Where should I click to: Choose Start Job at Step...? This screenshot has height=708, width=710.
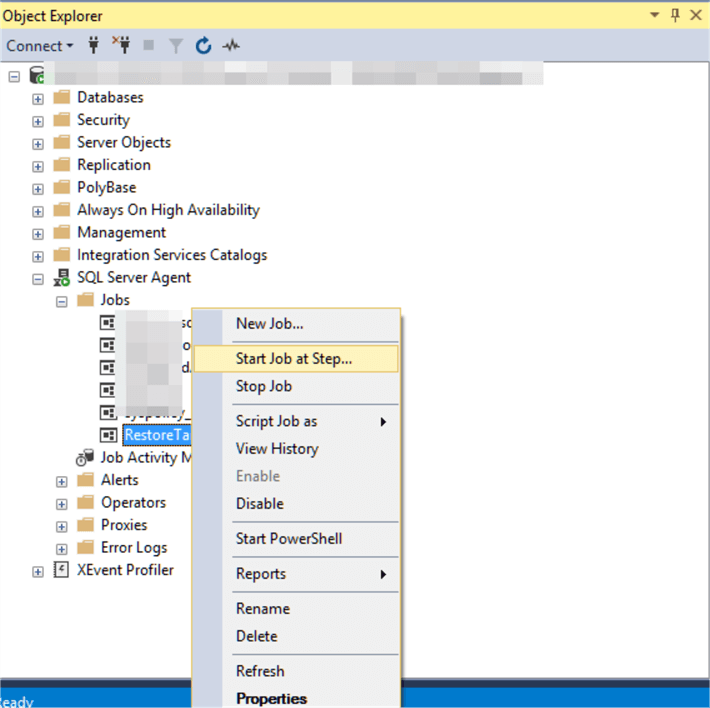[x=296, y=359]
